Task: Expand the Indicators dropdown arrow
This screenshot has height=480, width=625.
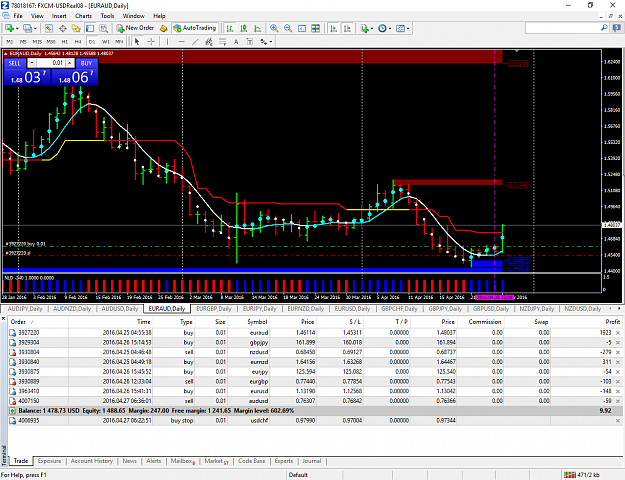Action: [x=372, y=28]
